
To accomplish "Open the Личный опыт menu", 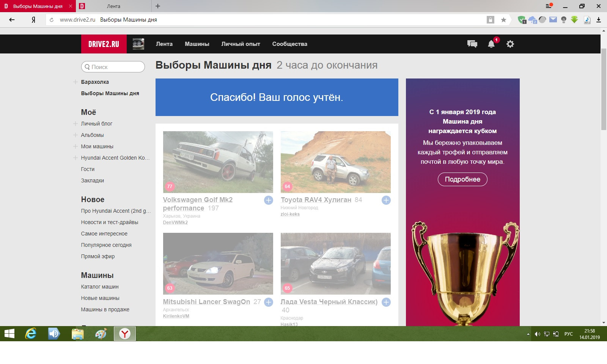I will [x=241, y=44].
